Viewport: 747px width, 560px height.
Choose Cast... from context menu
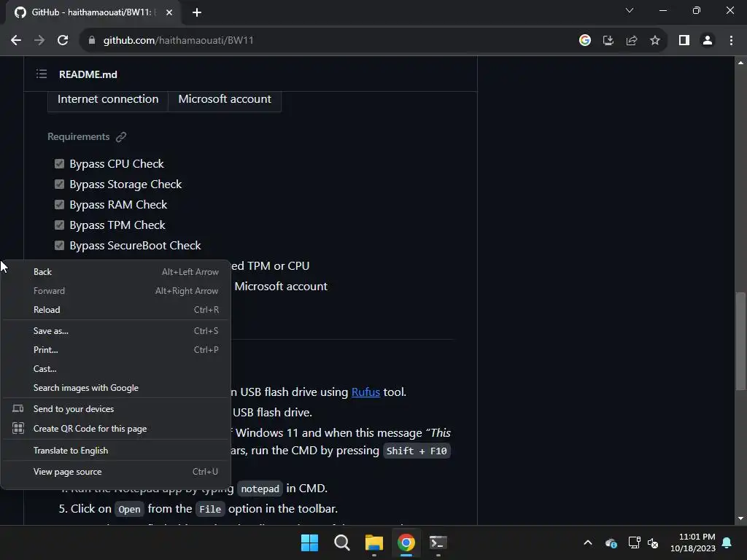pyautogui.click(x=116, y=369)
